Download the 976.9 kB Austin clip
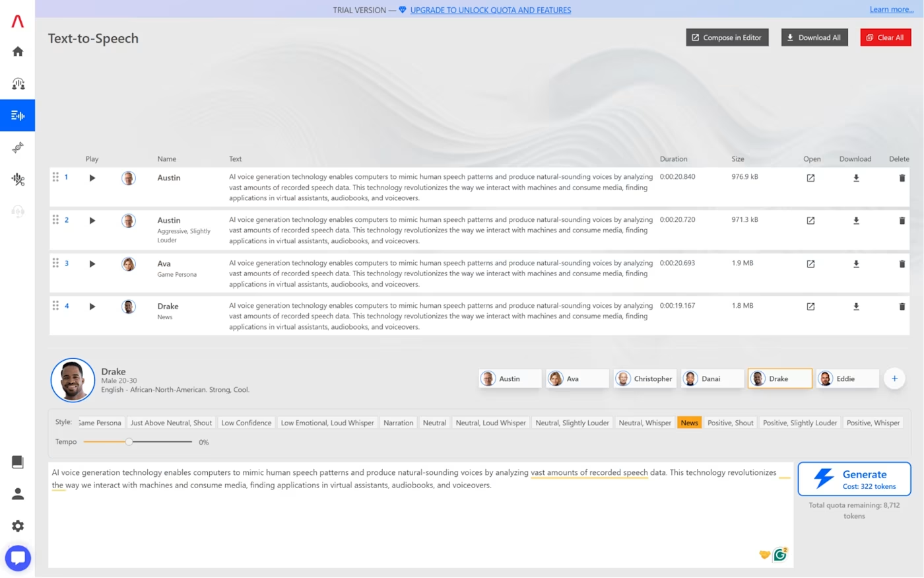Screen dimensions: 924x578 point(856,178)
